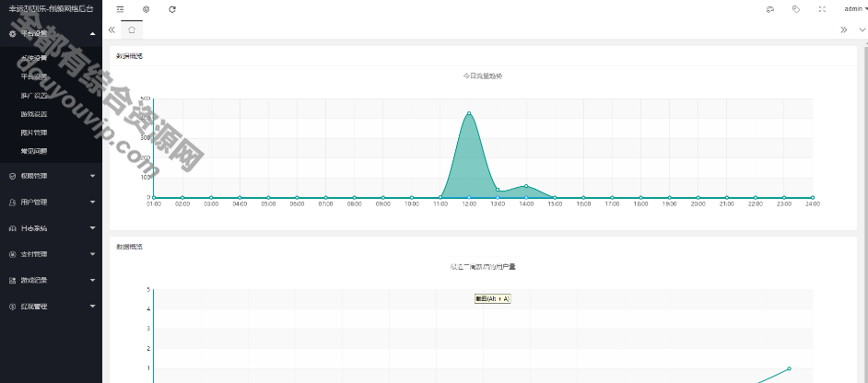Viewport: 868px width, 383px height.
Task: Click the coin icon of 提现管理
Action: click(13, 306)
